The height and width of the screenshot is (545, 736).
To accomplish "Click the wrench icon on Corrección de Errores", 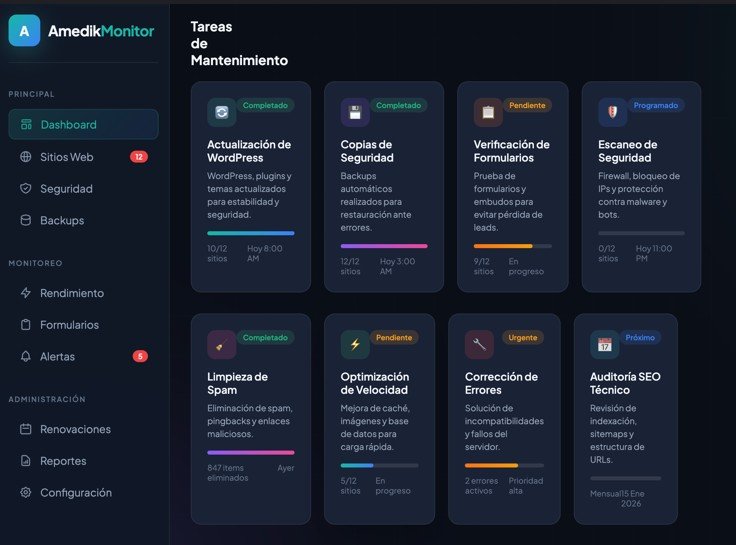I will (479, 345).
